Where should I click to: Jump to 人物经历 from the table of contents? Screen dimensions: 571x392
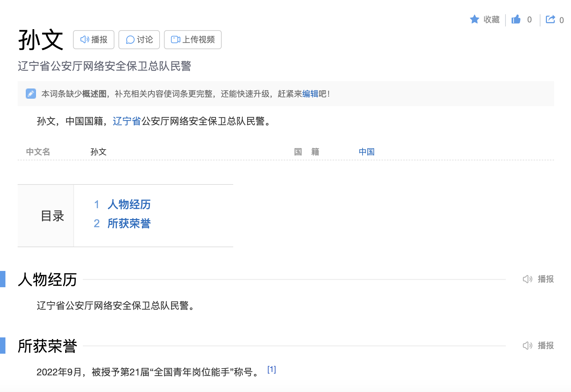[x=129, y=204]
